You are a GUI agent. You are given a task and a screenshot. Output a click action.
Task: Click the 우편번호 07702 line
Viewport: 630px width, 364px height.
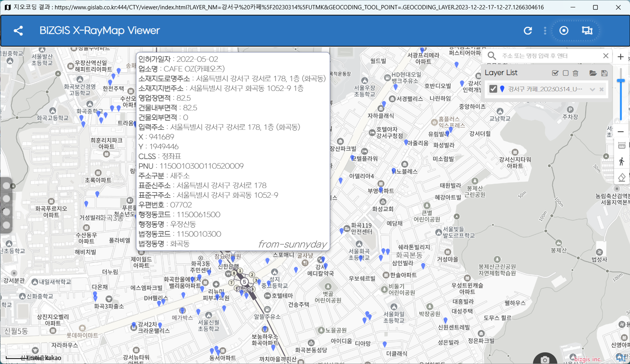[165, 205]
